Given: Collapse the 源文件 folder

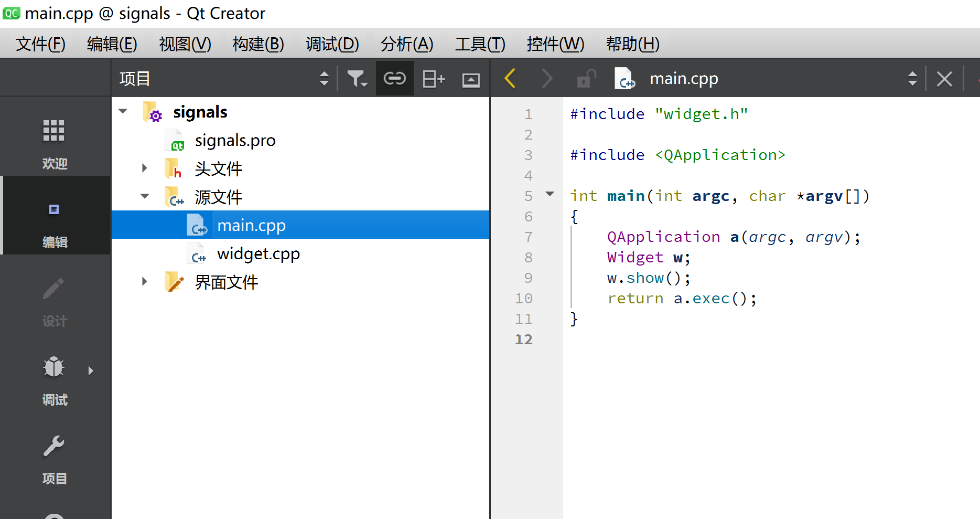Looking at the screenshot, I should point(145,196).
